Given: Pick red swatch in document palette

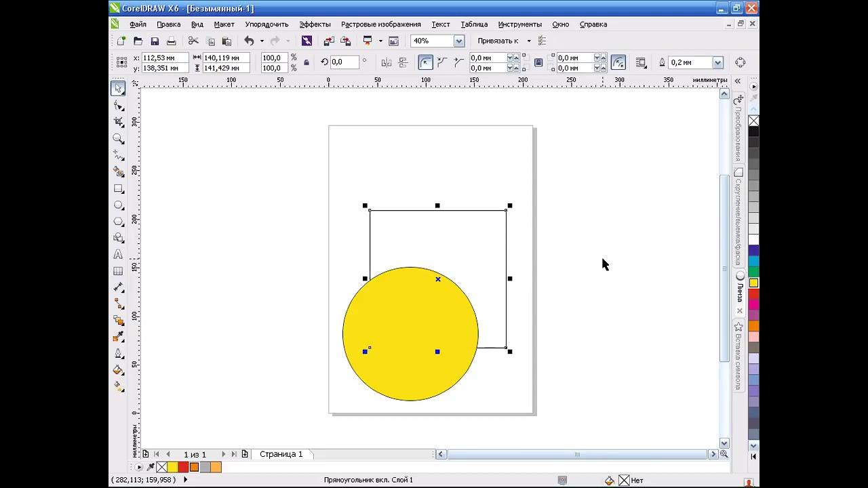Looking at the screenshot, I should click(x=183, y=467).
